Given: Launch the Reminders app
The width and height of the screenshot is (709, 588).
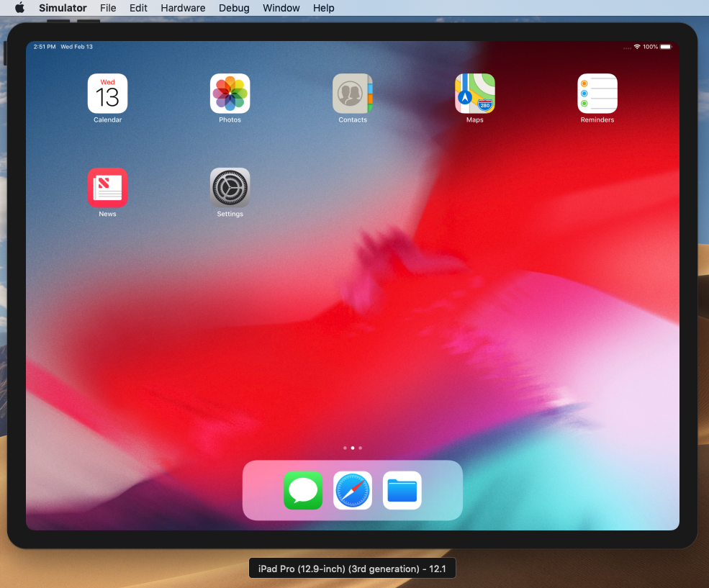Looking at the screenshot, I should tap(597, 94).
